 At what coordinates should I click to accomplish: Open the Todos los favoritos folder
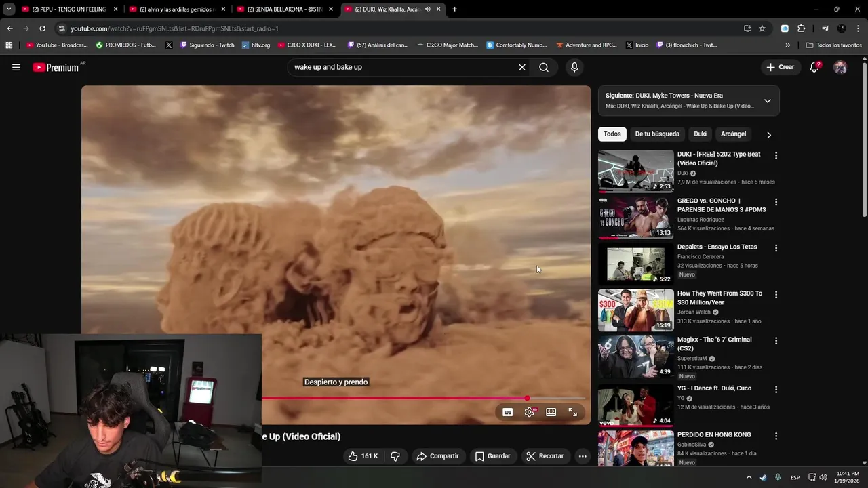coord(834,45)
